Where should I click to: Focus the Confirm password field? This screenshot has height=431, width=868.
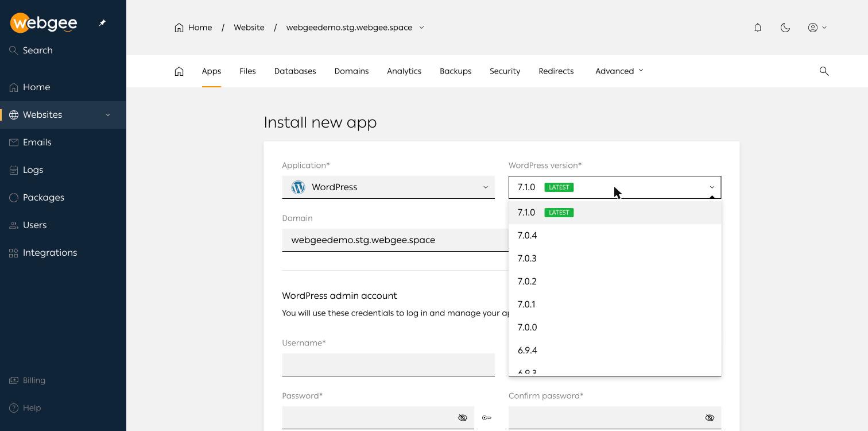point(615,418)
